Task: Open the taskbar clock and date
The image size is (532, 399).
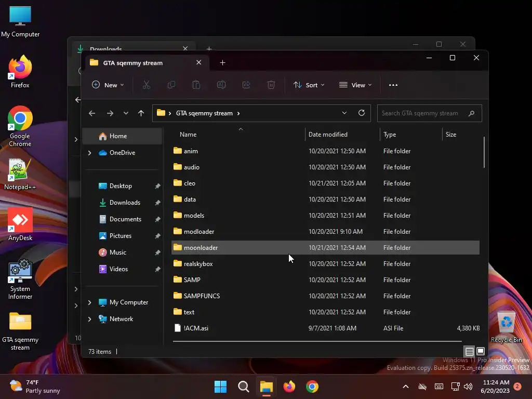Action: (495, 387)
